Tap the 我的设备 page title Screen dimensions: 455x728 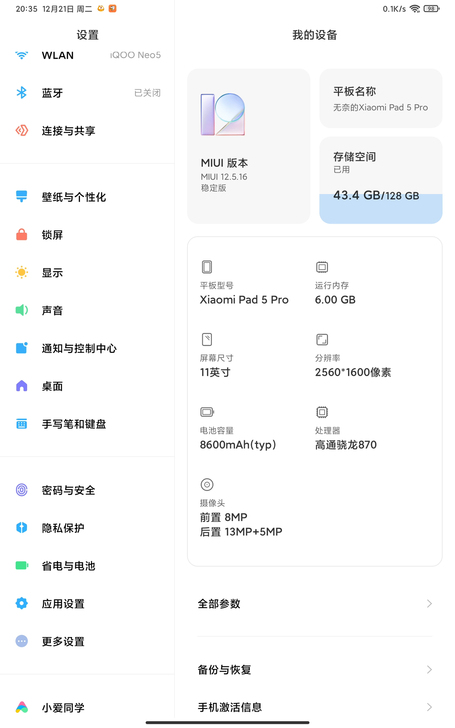pos(315,35)
